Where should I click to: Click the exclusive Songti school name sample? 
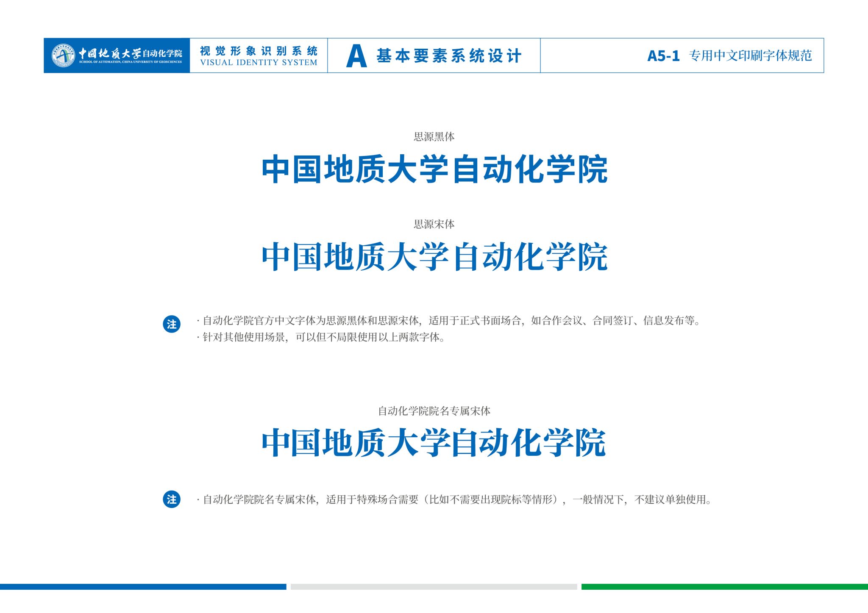pyautogui.click(x=434, y=443)
